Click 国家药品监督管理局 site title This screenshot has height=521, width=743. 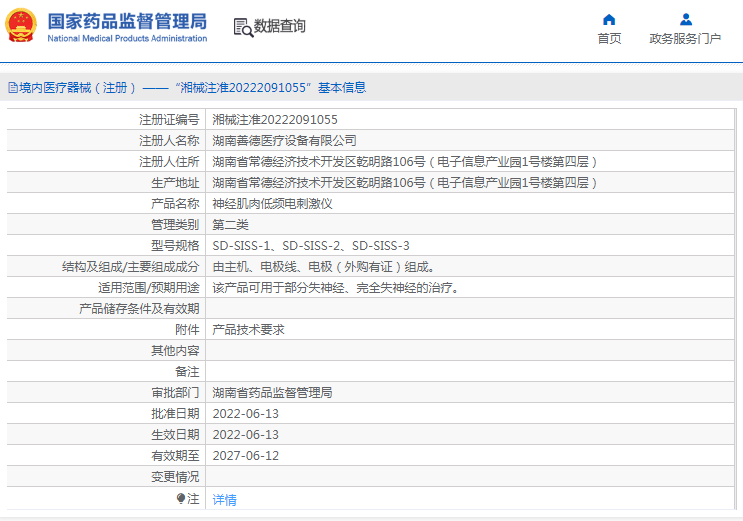click(127, 21)
